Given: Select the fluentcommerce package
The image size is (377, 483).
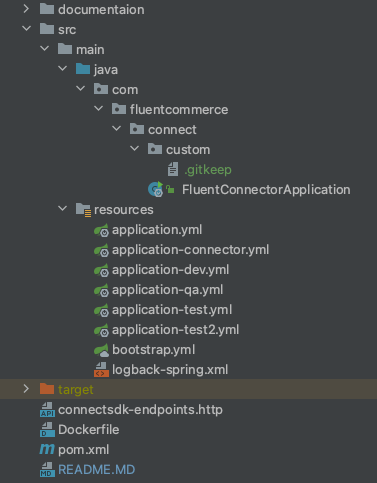Looking at the screenshot, I should pos(179,109).
